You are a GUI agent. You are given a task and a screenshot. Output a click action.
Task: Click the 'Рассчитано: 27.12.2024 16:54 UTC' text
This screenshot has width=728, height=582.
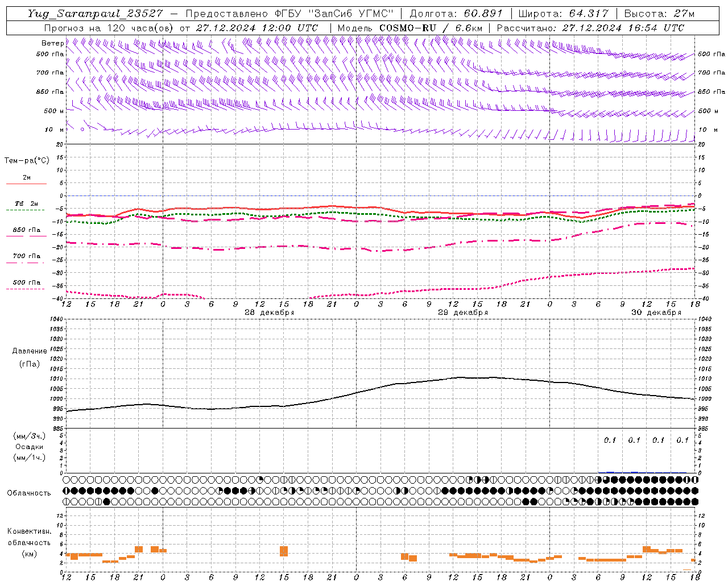point(590,28)
